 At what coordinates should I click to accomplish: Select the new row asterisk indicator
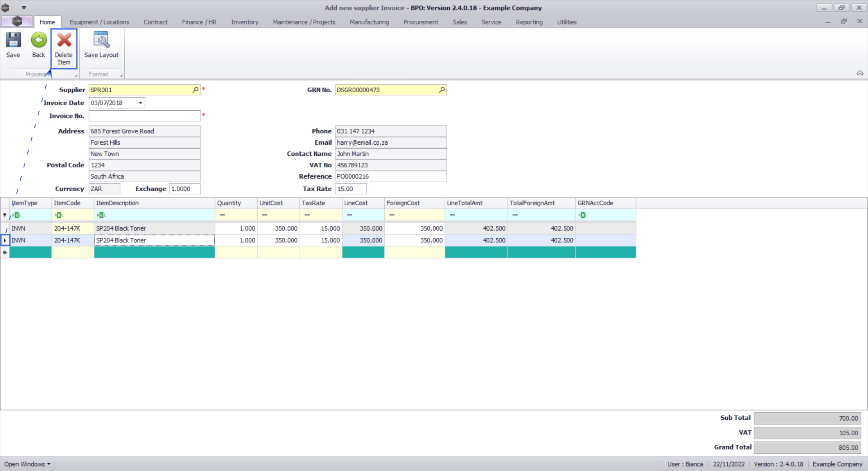(5, 252)
